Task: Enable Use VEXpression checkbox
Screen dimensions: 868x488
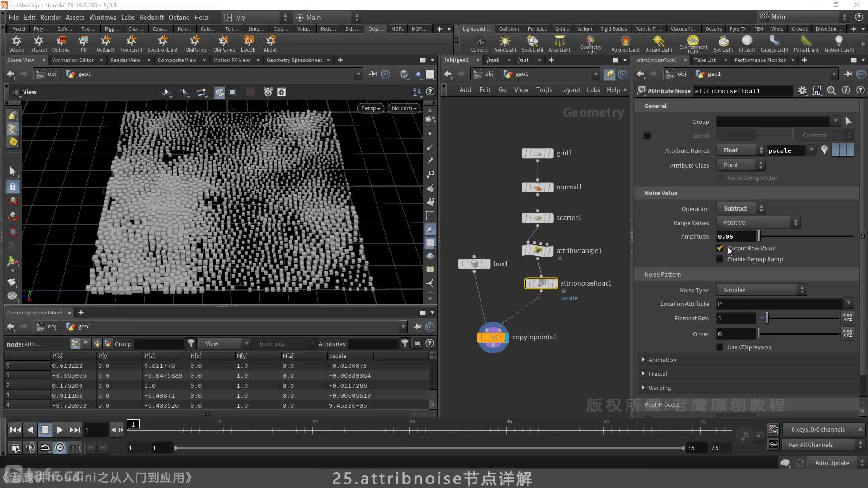Action: point(720,347)
